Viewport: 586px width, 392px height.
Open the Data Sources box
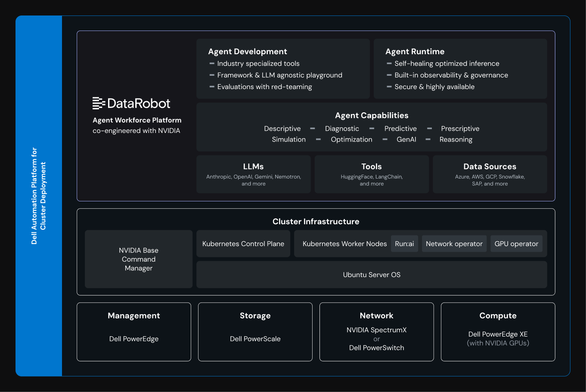[490, 174]
